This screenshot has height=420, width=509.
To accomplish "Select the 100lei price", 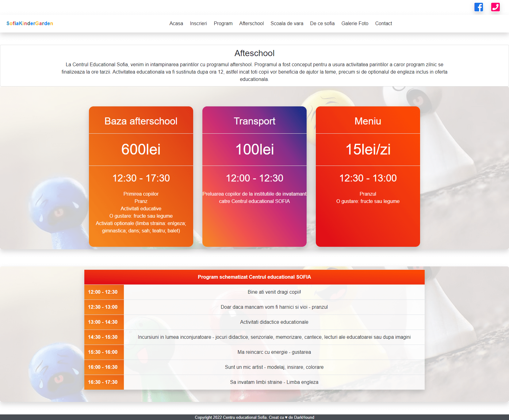I will [x=255, y=149].
